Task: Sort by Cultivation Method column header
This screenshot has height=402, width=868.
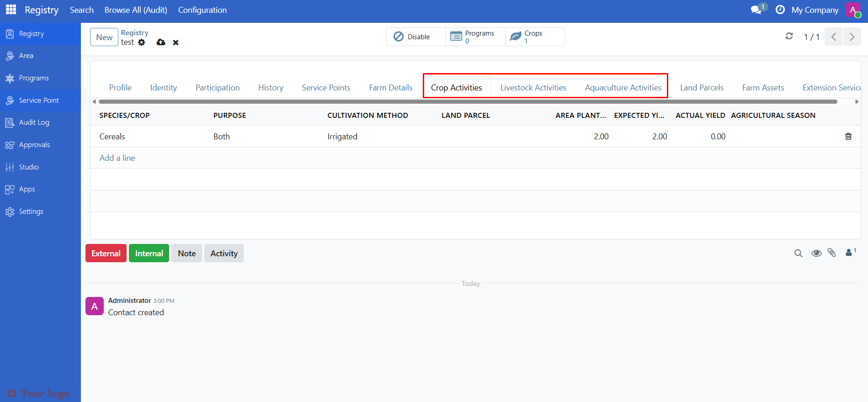Action: tap(368, 116)
